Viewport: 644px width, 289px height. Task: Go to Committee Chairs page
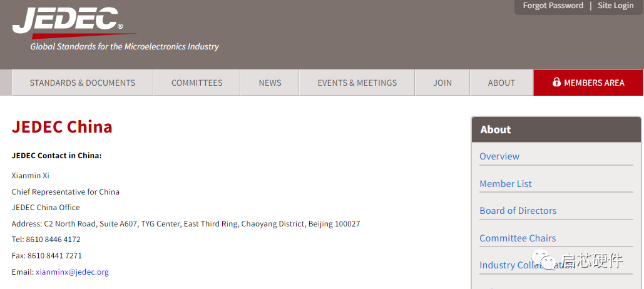coord(518,238)
